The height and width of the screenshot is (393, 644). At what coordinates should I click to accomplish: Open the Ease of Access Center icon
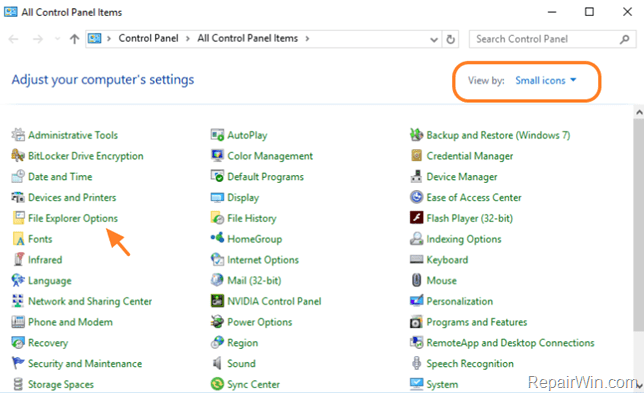pos(416,197)
